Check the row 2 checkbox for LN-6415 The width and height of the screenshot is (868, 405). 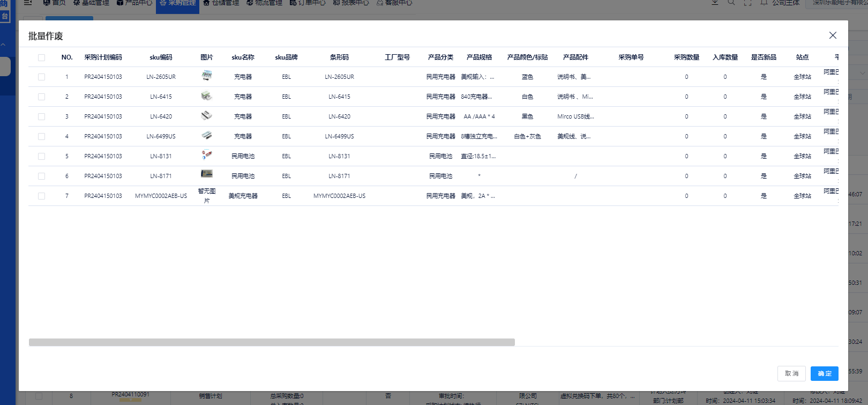point(41,97)
